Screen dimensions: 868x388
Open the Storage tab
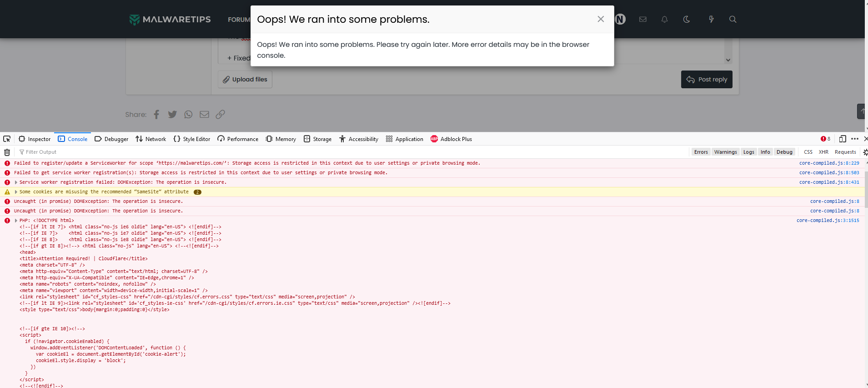pyautogui.click(x=318, y=139)
